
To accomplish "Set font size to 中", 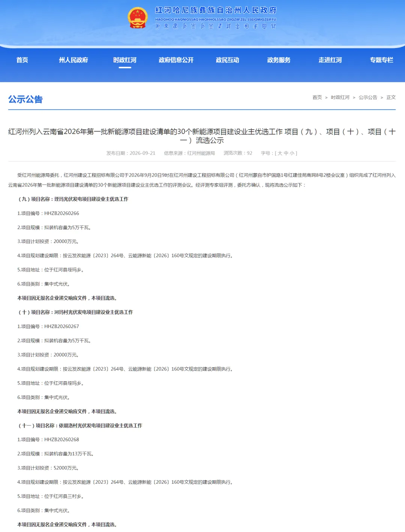I will coord(286,153).
